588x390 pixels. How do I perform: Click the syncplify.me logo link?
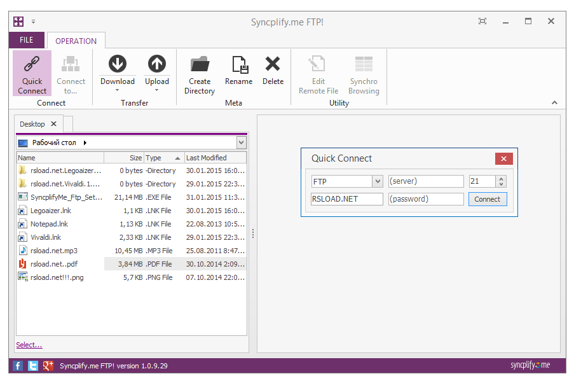530,365
